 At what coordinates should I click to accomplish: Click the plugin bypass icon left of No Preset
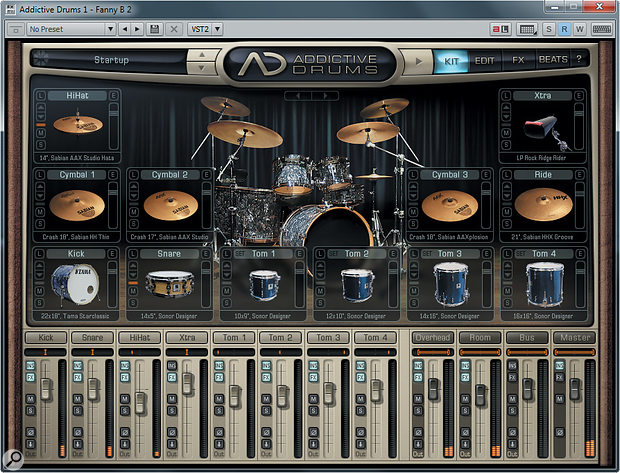click(x=16, y=29)
